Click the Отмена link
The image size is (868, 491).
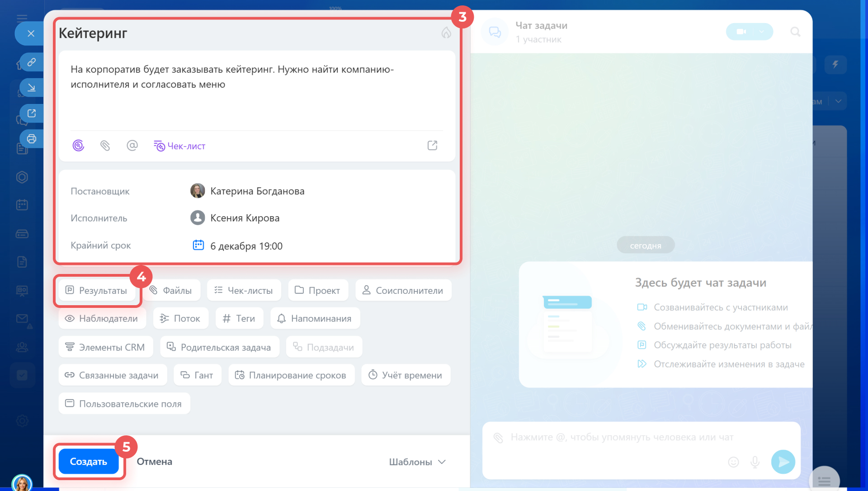154,462
